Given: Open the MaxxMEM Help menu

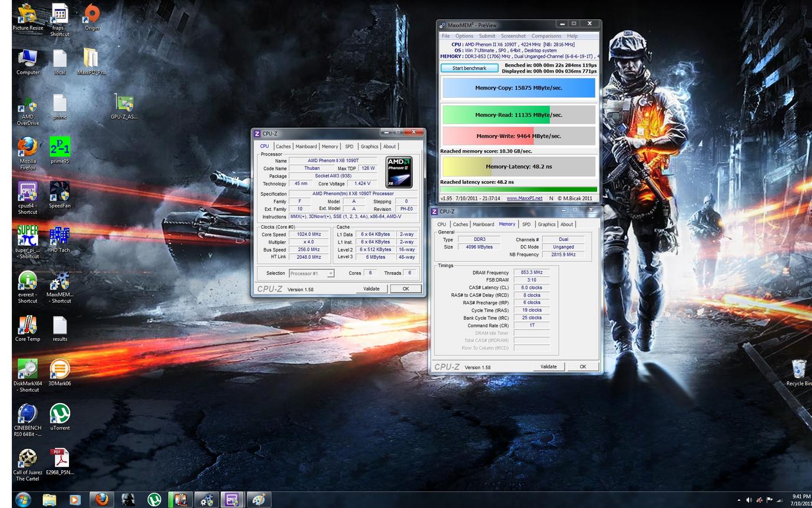Looking at the screenshot, I should (572, 36).
